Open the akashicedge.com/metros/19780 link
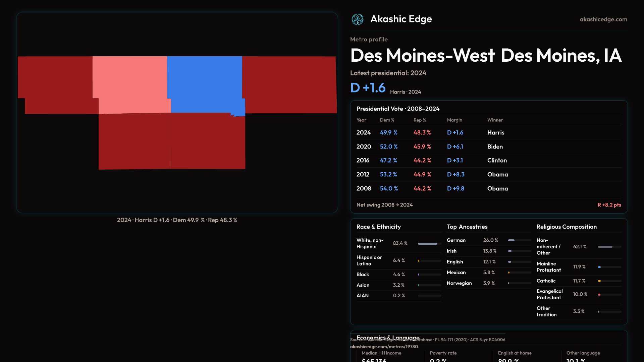 tap(384, 347)
